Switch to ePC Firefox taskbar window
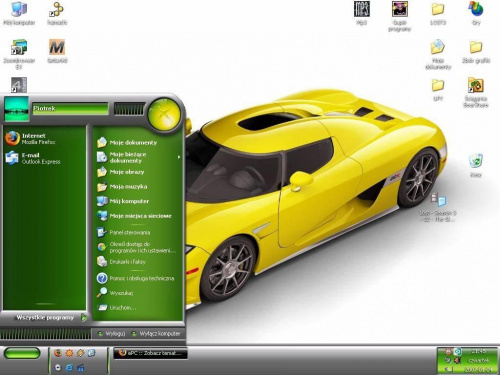 coord(150,353)
